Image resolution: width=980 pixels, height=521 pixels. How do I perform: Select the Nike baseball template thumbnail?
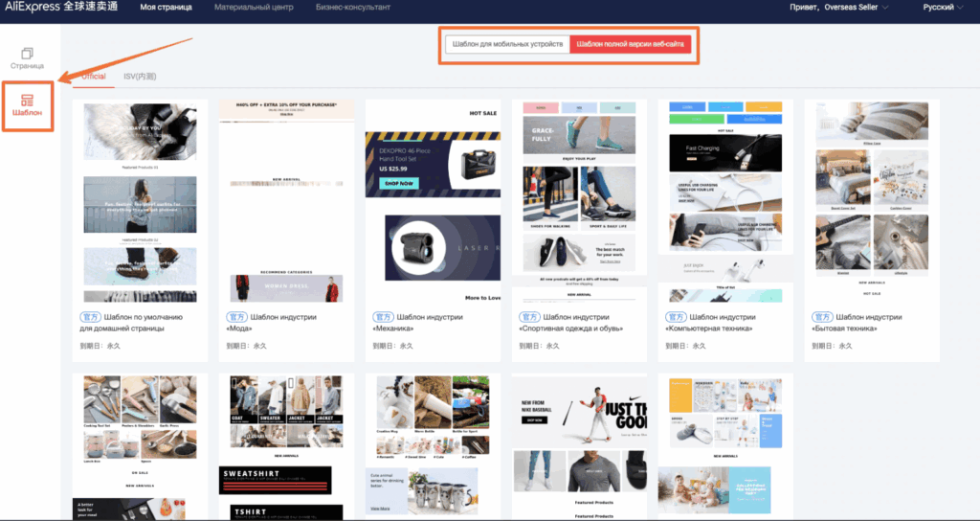point(579,445)
